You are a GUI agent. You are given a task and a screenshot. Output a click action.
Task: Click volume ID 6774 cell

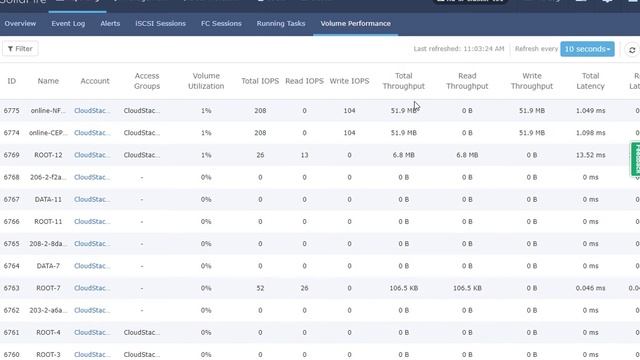tap(11, 133)
